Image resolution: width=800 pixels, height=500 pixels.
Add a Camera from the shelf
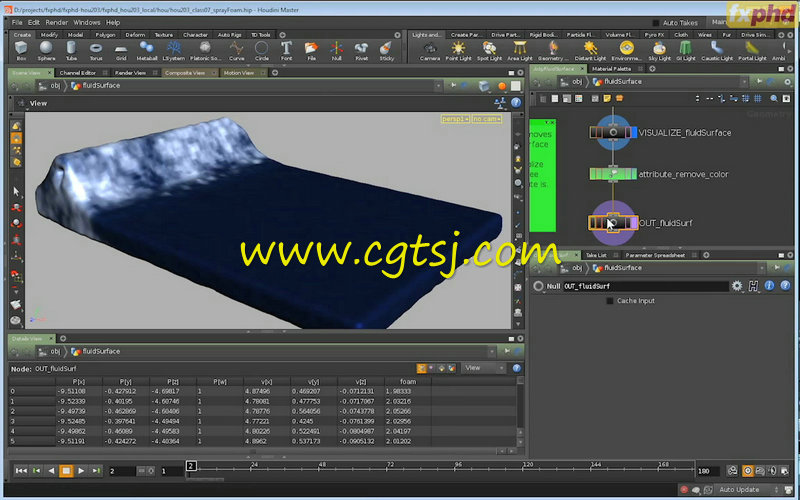click(430, 51)
